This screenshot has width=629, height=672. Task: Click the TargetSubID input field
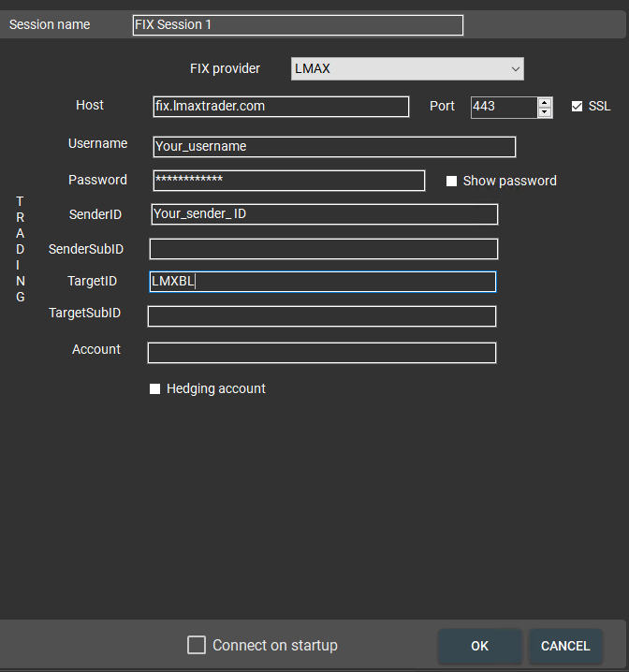pos(322,316)
